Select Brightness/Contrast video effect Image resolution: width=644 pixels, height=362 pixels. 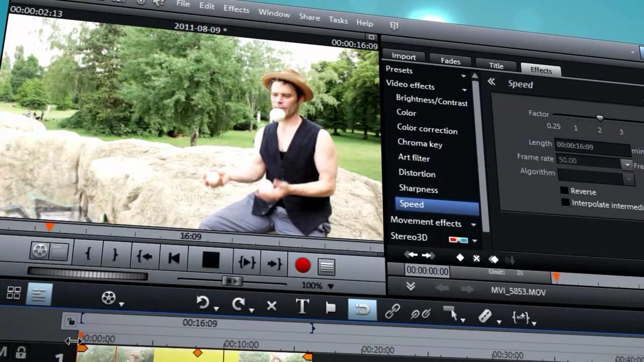(432, 101)
